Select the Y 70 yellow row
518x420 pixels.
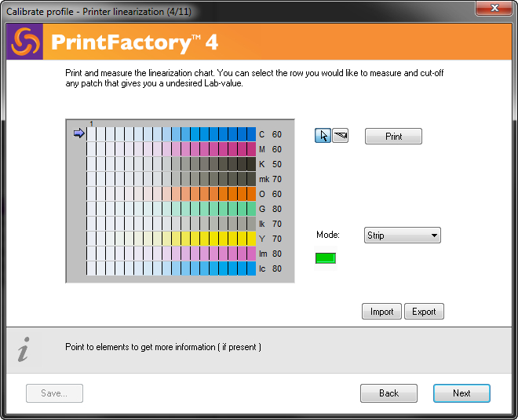171,239
